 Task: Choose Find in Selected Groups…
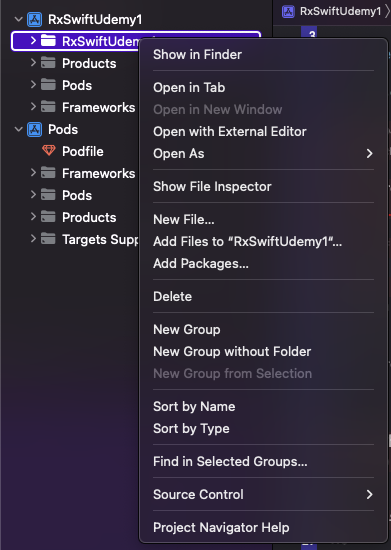click(230, 462)
